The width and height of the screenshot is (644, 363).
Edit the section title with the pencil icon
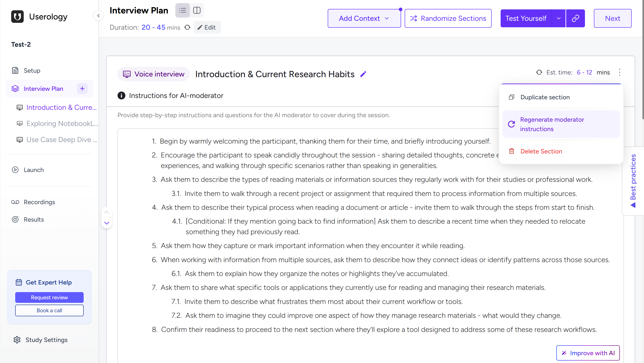(363, 74)
